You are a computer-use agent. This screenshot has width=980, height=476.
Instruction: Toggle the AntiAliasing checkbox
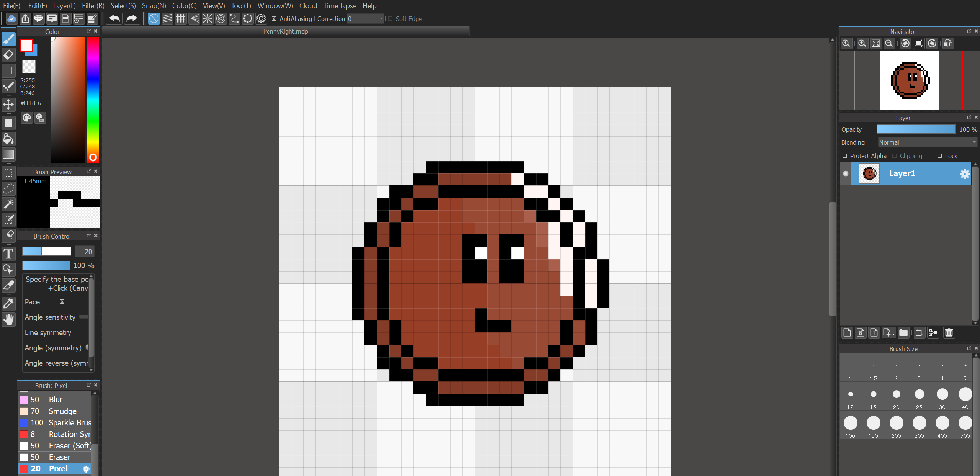coord(274,19)
